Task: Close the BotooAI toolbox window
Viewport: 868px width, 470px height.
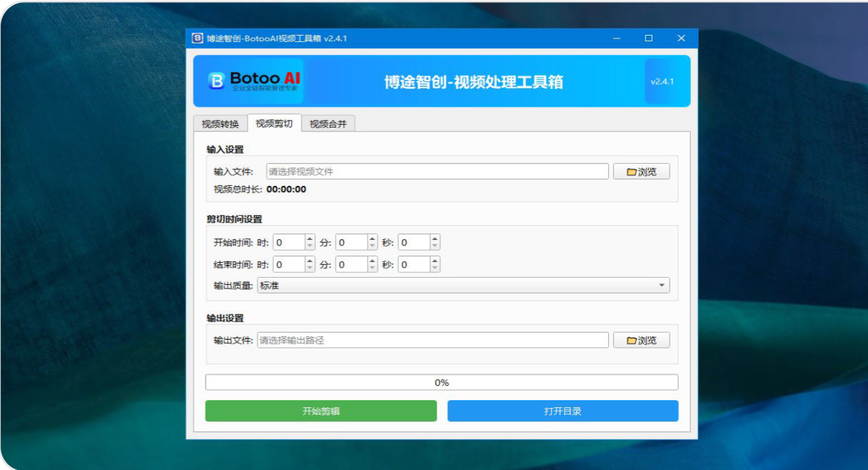Action: click(681, 38)
